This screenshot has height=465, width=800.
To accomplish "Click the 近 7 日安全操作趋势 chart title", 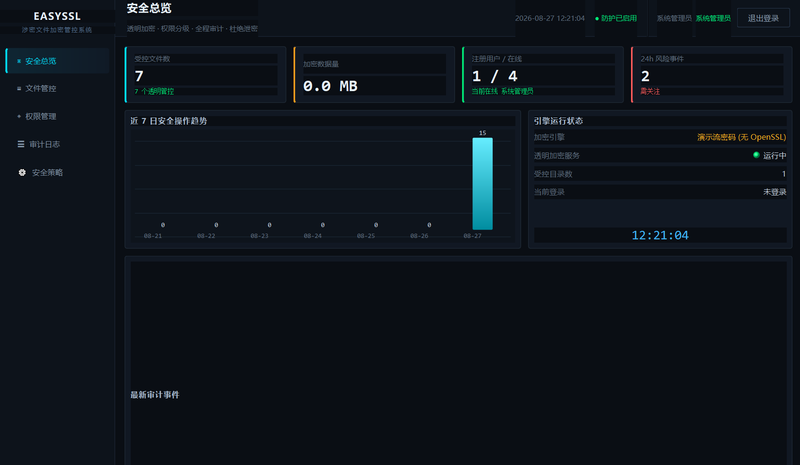I will (x=168, y=121).
